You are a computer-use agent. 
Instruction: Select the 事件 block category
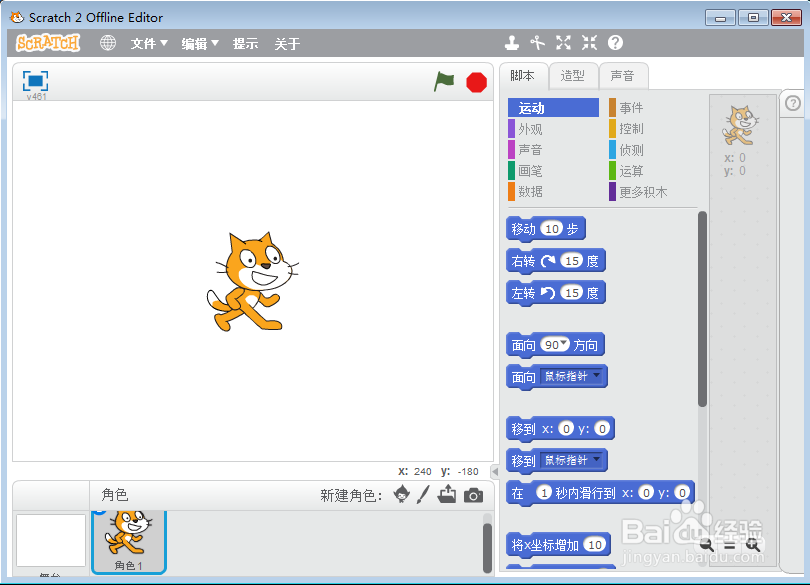click(653, 107)
